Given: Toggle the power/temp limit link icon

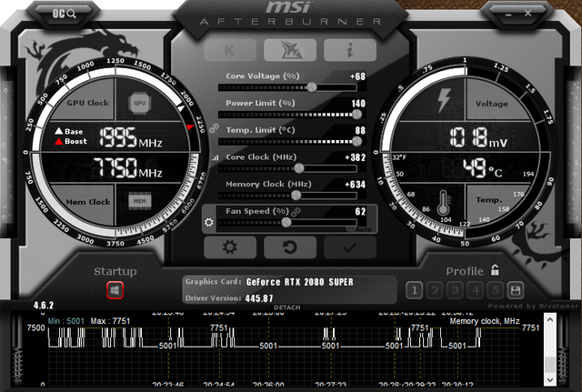Looking at the screenshot, I should (x=214, y=128).
